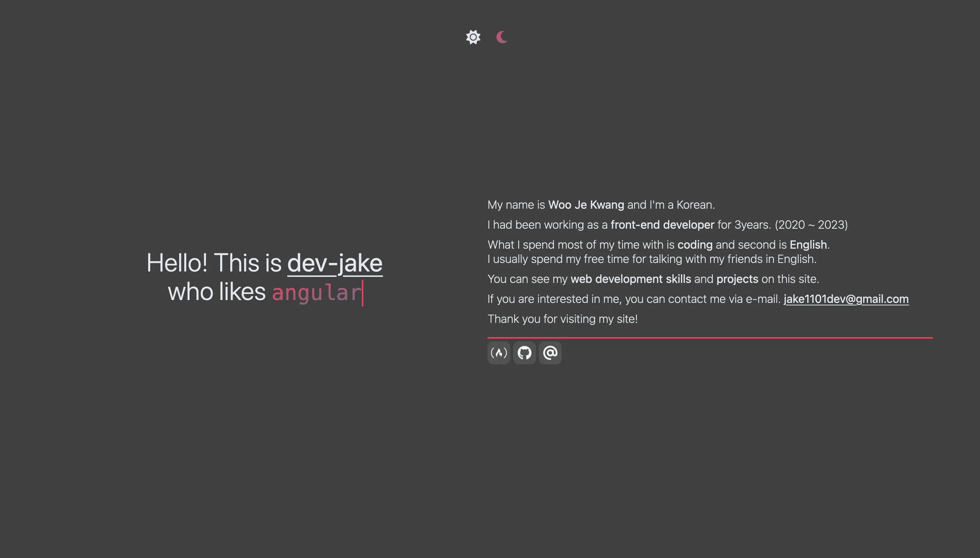
Task: Click bold 'web development skills' text
Action: (631, 279)
